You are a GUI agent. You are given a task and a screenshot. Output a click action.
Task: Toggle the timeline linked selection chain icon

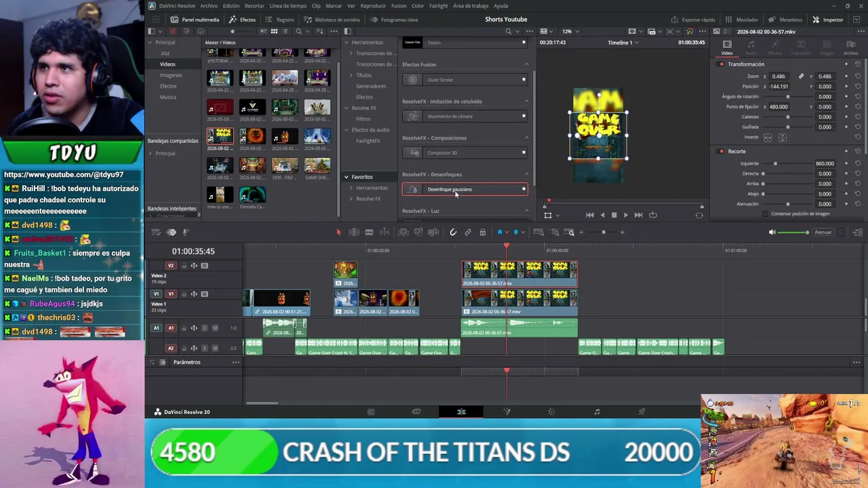point(468,232)
